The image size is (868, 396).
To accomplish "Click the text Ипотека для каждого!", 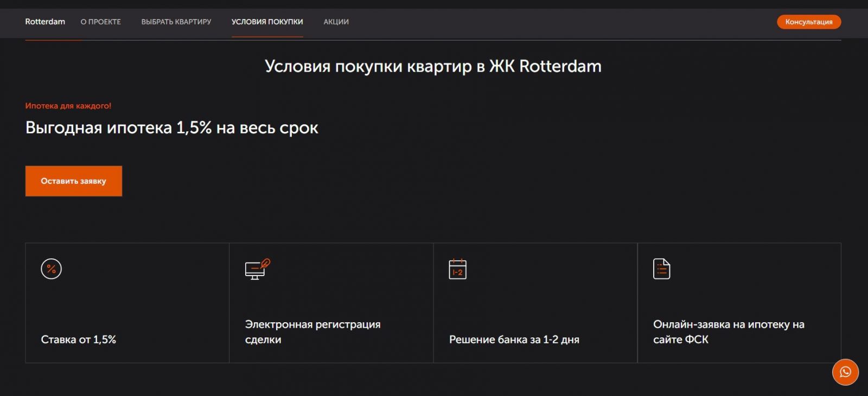I will click(68, 106).
